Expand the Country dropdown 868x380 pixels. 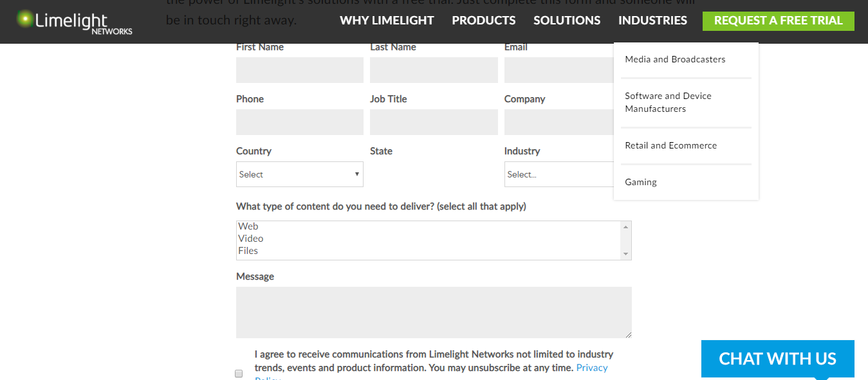[x=299, y=174]
